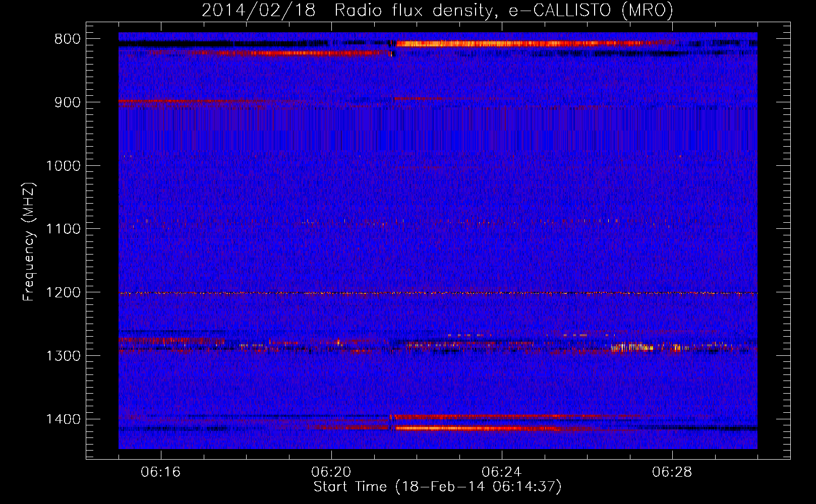Click the 1300 frequency tick label
The height and width of the screenshot is (504, 816).
[x=63, y=356]
